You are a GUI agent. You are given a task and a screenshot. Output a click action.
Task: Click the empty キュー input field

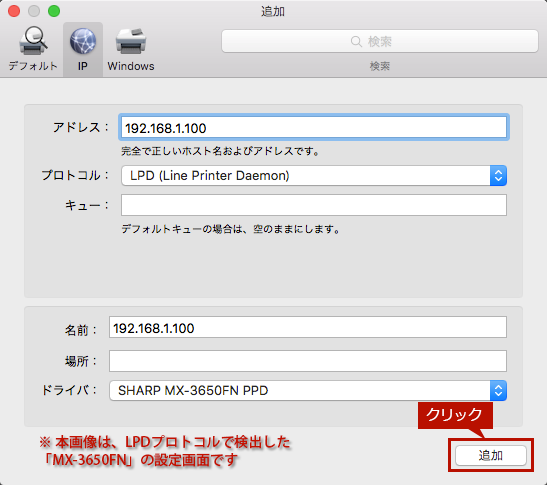(314, 205)
